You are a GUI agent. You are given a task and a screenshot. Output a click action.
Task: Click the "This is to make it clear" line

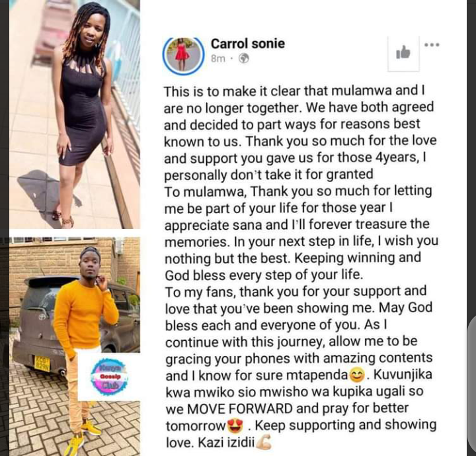[294, 91]
